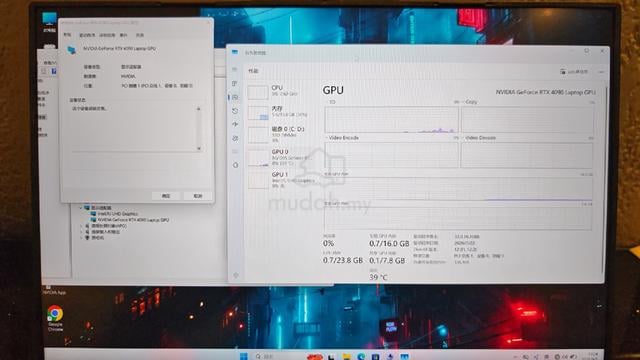
Task: Click the 0.1/7.8 GB shared memory value
Action: [387, 260]
